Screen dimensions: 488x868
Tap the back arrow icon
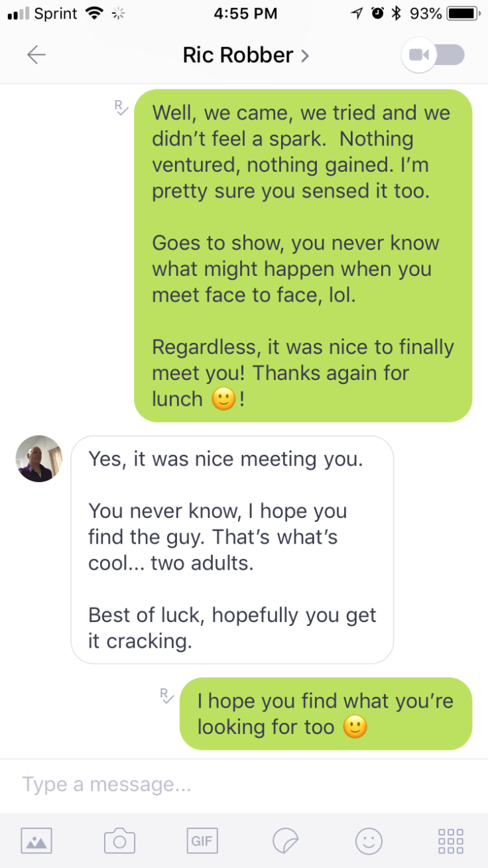tap(36, 55)
